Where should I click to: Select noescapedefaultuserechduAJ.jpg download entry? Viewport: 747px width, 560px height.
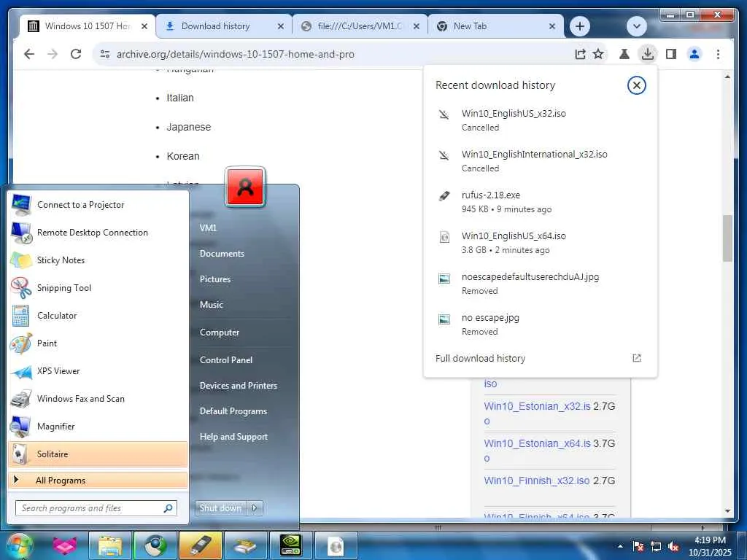pyautogui.click(x=541, y=284)
